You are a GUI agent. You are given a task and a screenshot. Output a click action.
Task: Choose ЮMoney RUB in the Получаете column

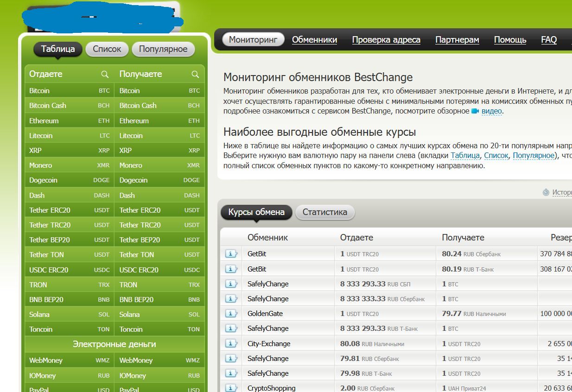[x=159, y=375]
